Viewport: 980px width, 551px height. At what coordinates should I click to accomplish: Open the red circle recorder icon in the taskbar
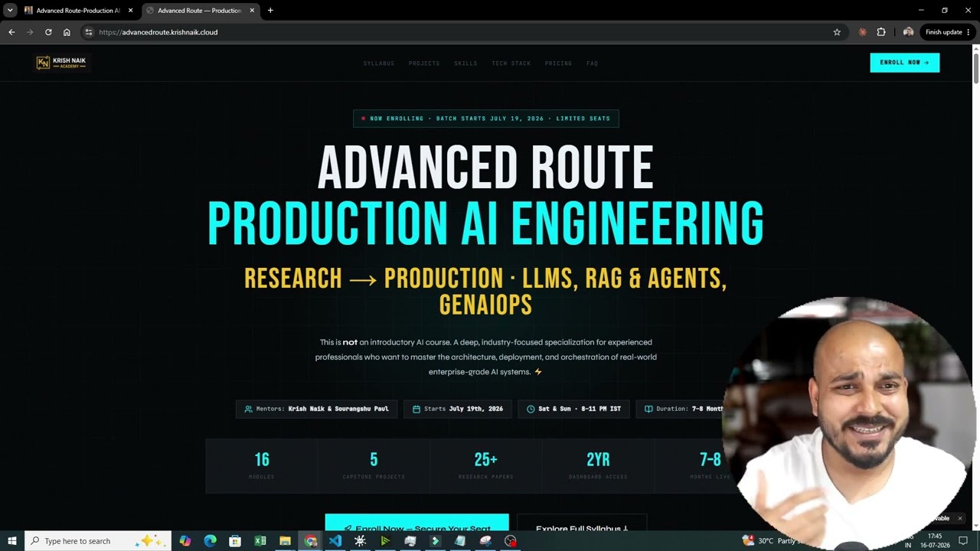(x=511, y=541)
